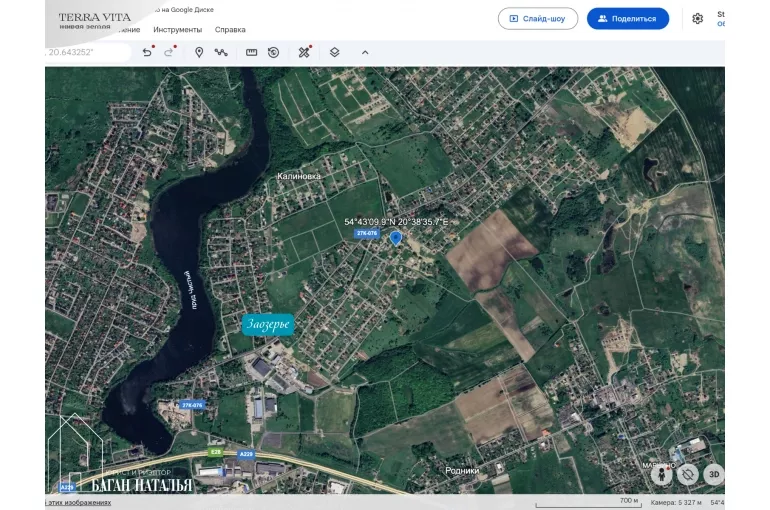Open the Инструменты menu
Viewport: 770px width, 510px height.
click(177, 30)
